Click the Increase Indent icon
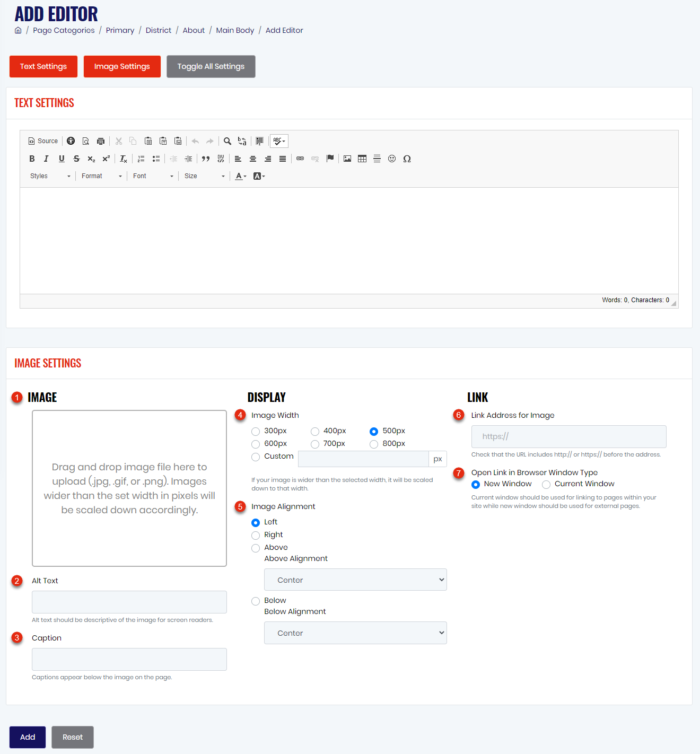Image resolution: width=700 pixels, height=754 pixels. [188, 159]
